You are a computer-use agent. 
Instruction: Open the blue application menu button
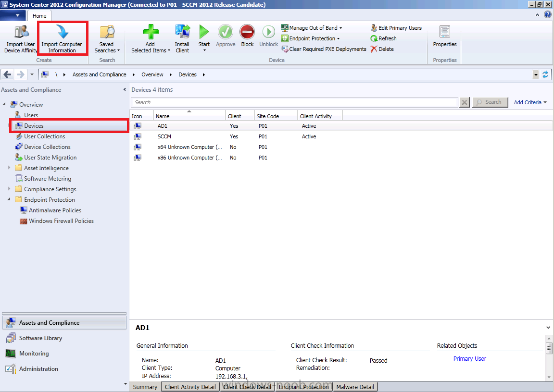[x=13, y=15]
